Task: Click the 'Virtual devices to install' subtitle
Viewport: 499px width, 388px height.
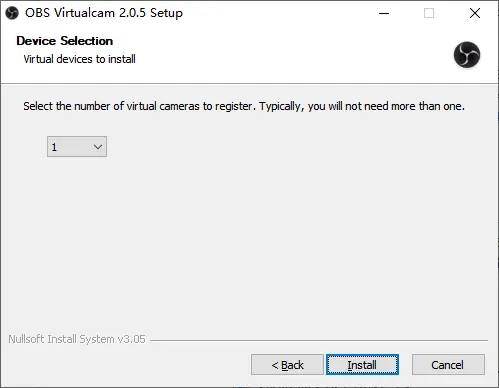Action: (x=79, y=59)
